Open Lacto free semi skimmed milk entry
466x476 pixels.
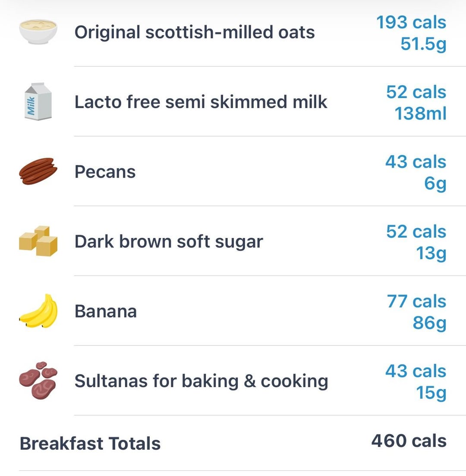(x=201, y=102)
